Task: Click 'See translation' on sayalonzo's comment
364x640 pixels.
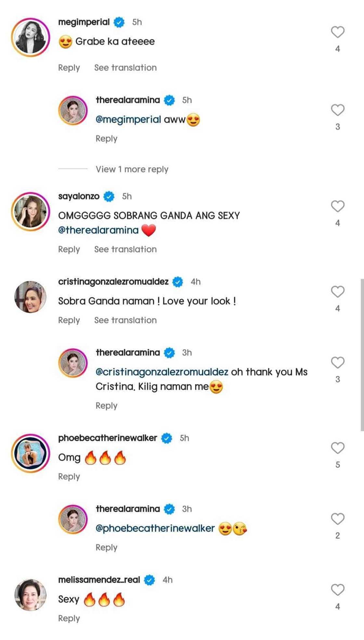Action: point(125,249)
